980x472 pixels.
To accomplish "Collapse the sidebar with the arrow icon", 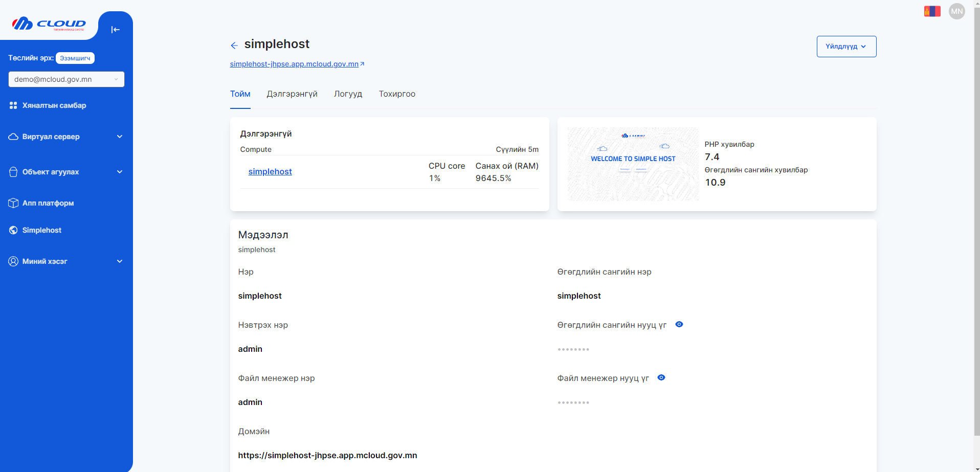I will 116,30.
